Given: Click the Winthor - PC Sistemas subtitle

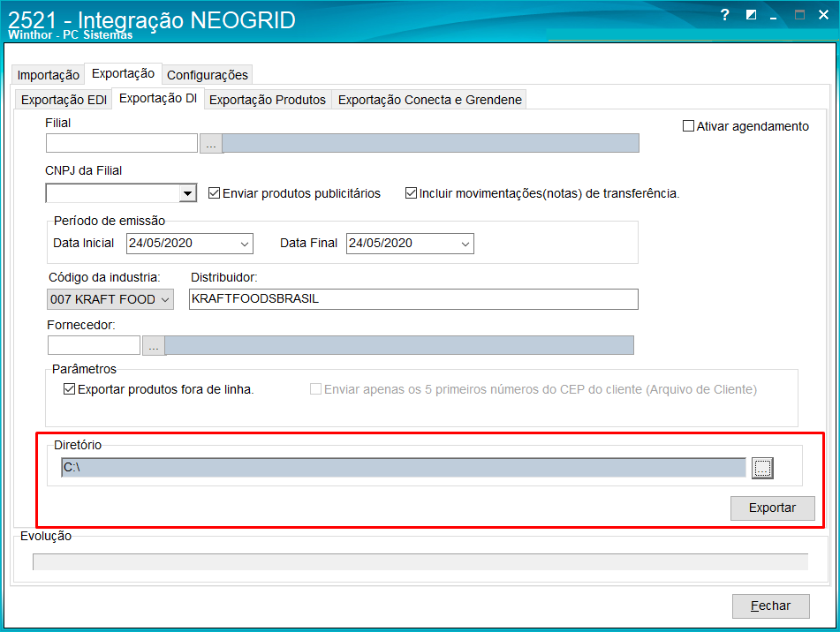Looking at the screenshot, I should (70, 34).
